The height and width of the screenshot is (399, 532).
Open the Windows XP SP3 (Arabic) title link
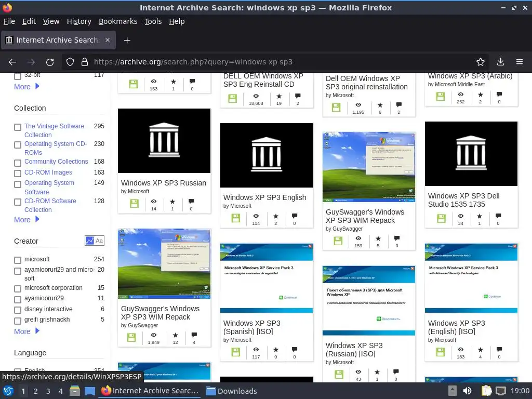click(x=470, y=76)
